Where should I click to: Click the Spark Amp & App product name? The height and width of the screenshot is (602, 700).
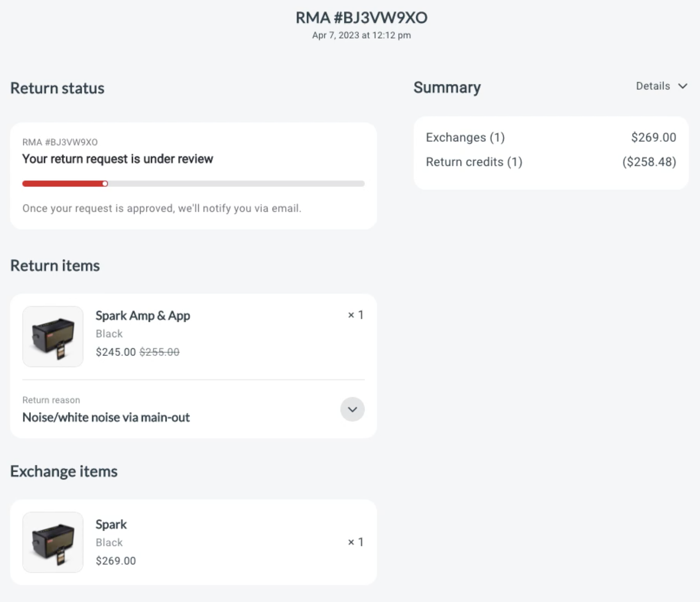[x=143, y=316]
